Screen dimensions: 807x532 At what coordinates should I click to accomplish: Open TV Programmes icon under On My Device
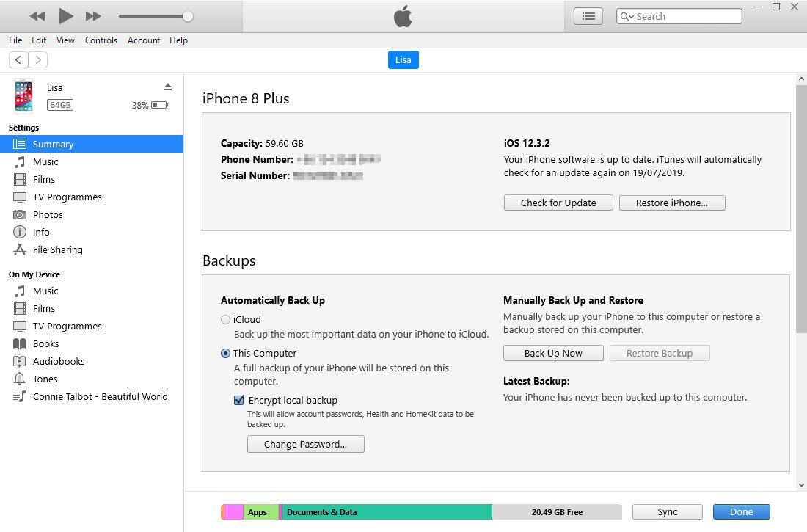[x=20, y=327]
